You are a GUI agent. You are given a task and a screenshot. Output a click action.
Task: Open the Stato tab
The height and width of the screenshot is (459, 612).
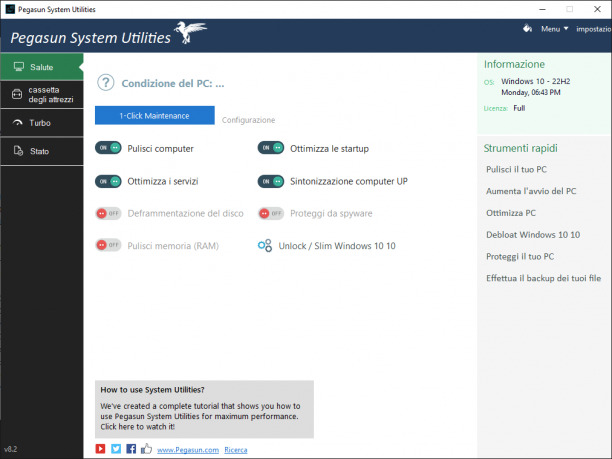(x=42, y=151)
